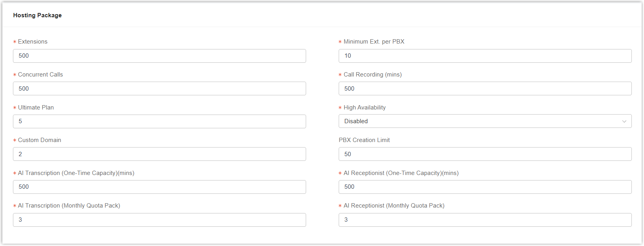Click the "Concurrent Calls" label text
Viewport: 644px width, 246px height.
click(x=40, y=75)
